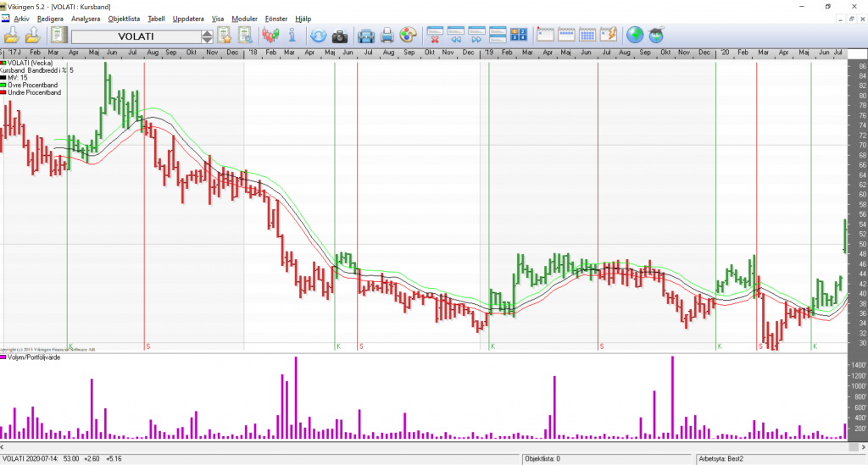Click the down arrow on VOLATI selector
868x465 pixels.
[x=207, y=40]
